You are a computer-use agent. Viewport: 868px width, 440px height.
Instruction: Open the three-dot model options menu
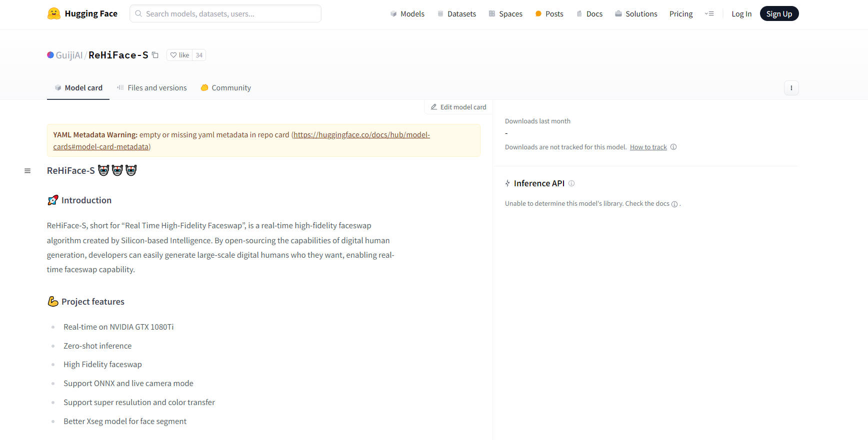tap(791, 88)
